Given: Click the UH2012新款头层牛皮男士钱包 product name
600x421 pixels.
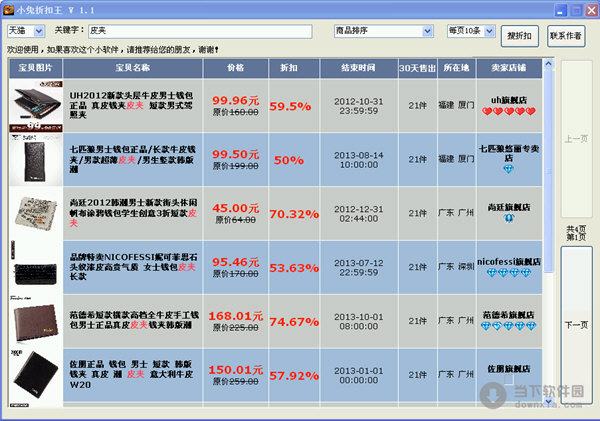Looking at the screenshot, I should coord(132,105).
